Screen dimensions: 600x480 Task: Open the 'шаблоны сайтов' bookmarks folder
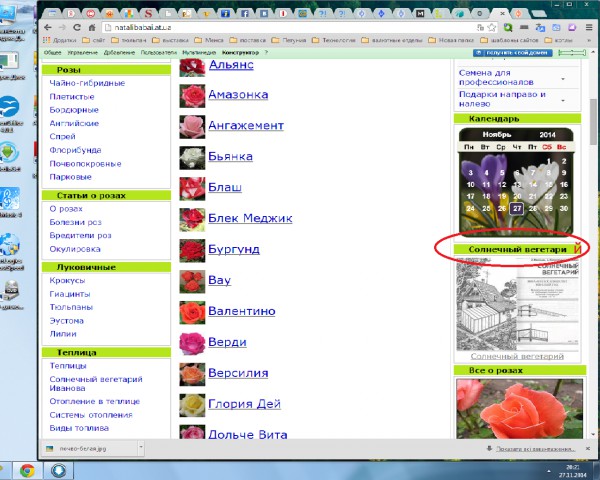point(510,40)
